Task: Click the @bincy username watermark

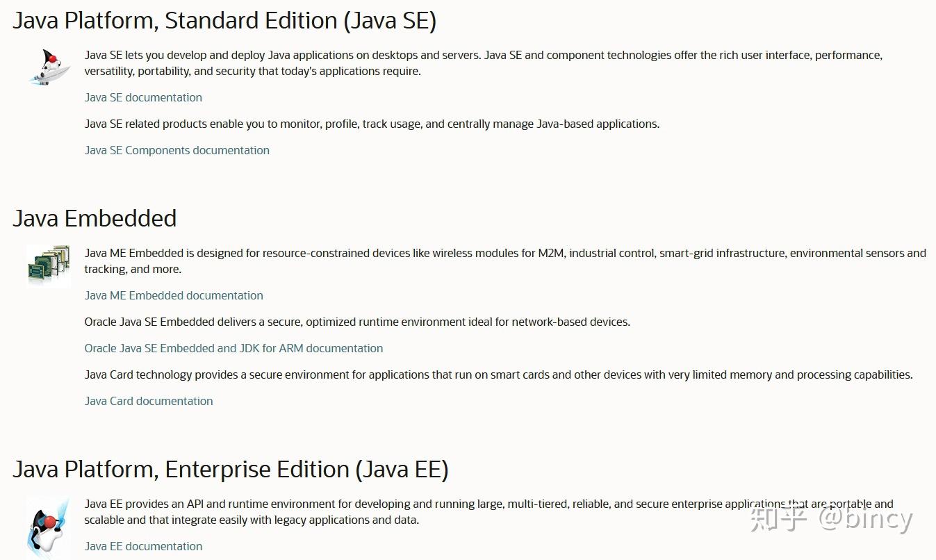Action: pos(864,518)
